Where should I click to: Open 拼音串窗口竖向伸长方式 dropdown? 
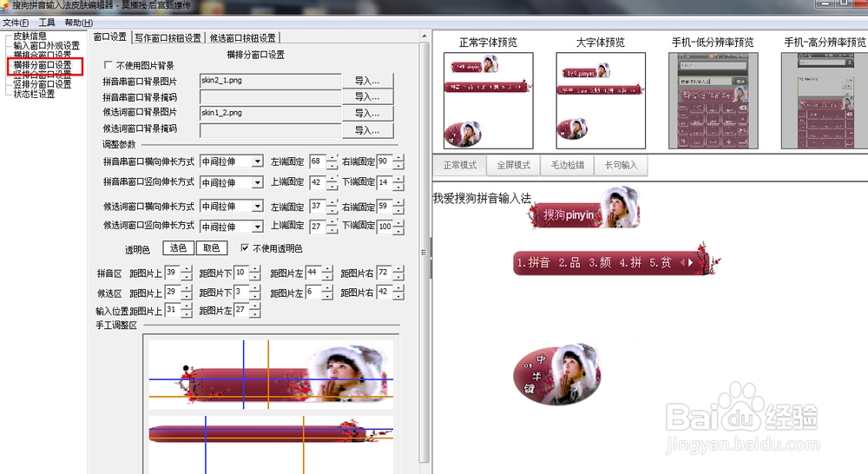point(258,182)
